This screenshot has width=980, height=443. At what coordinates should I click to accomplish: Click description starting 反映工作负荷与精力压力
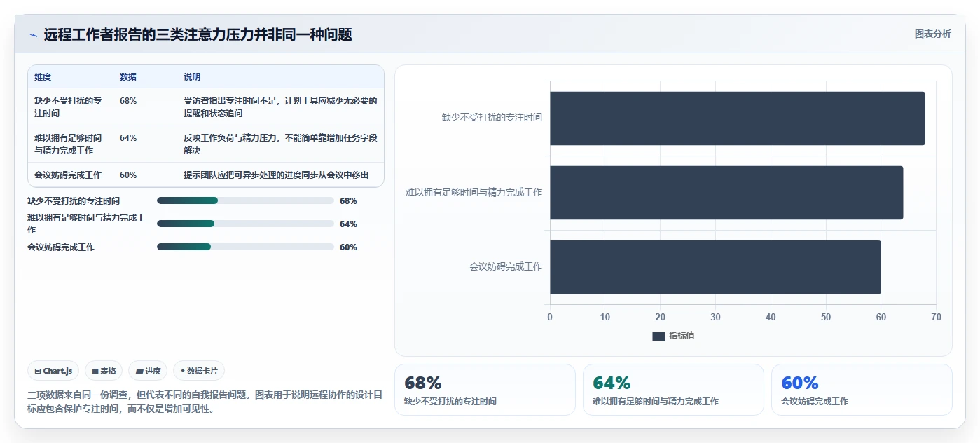280,144
